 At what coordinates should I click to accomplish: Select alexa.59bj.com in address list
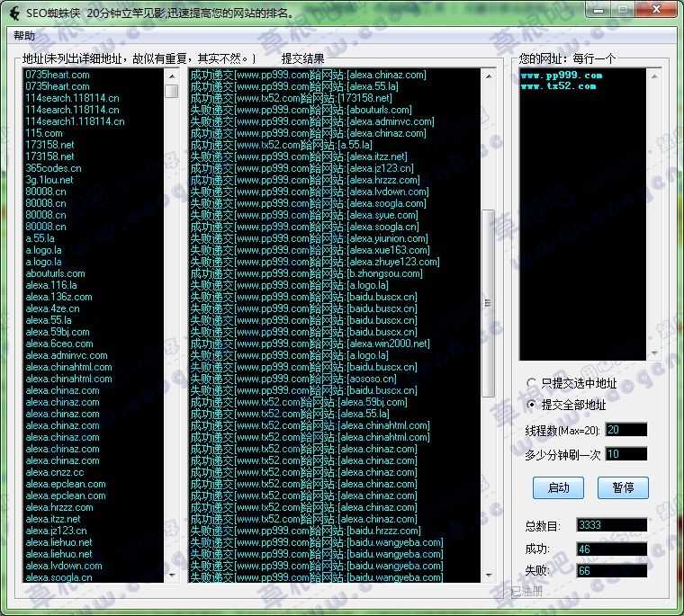pyautogui.click(x=58, y=332)
